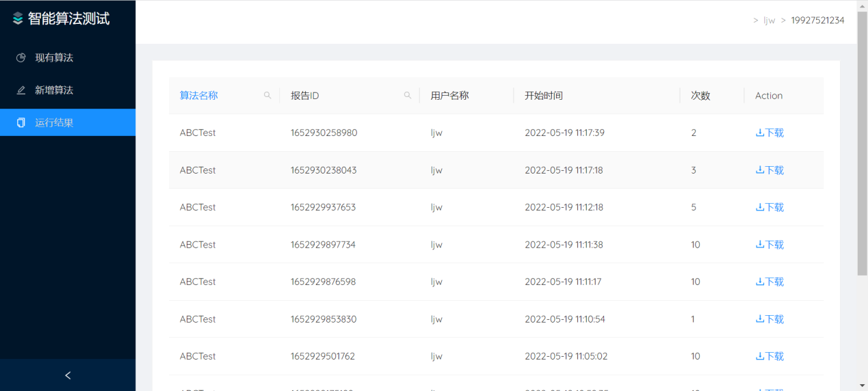Download report 1652929853830
This screenshot has height=391, width=868.
770,319
